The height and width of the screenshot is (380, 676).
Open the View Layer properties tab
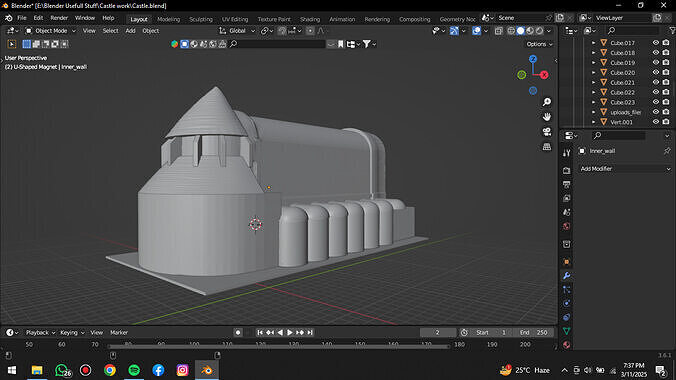[566, 198]
